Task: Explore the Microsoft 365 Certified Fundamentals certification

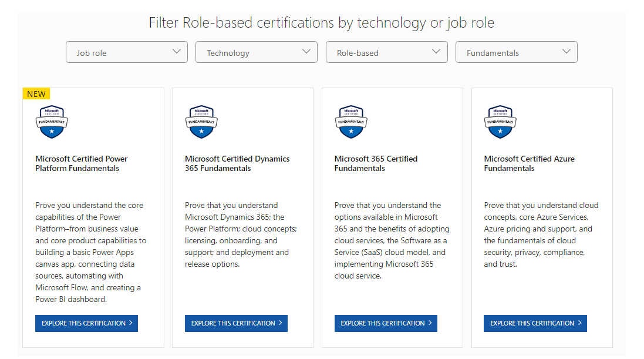Action: pyautogui.click(x=386, y=323)
